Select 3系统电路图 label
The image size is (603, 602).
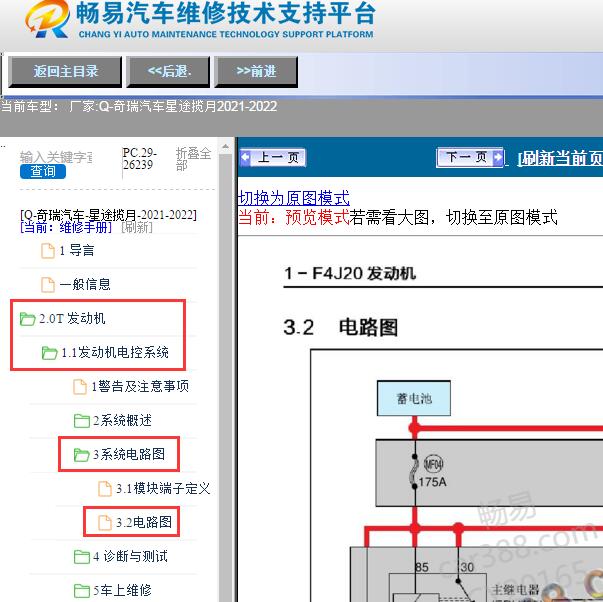(129, 454)
